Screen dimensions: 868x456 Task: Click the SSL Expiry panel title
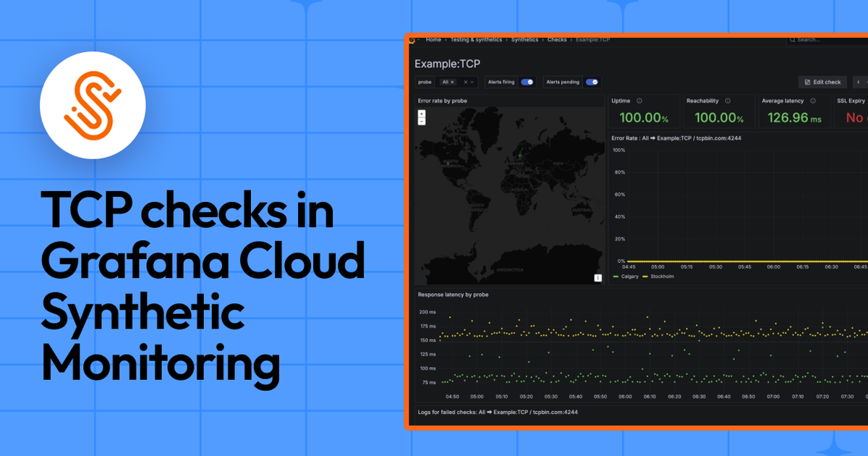[x=851, y=101]
